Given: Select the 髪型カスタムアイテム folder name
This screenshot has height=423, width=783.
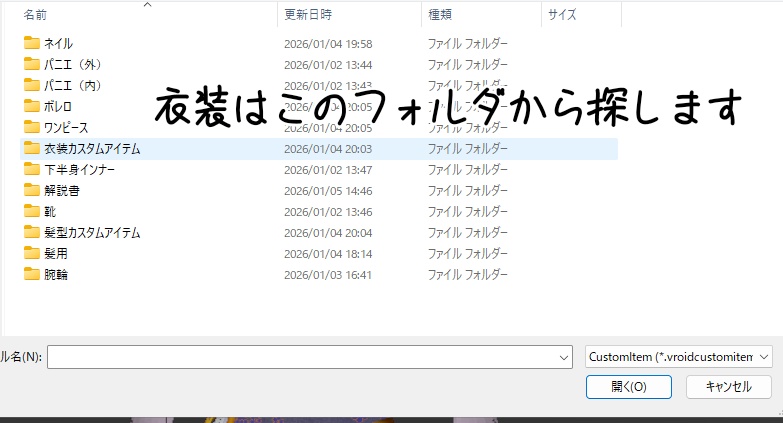Looking at the screenshot, I should 92,232.
